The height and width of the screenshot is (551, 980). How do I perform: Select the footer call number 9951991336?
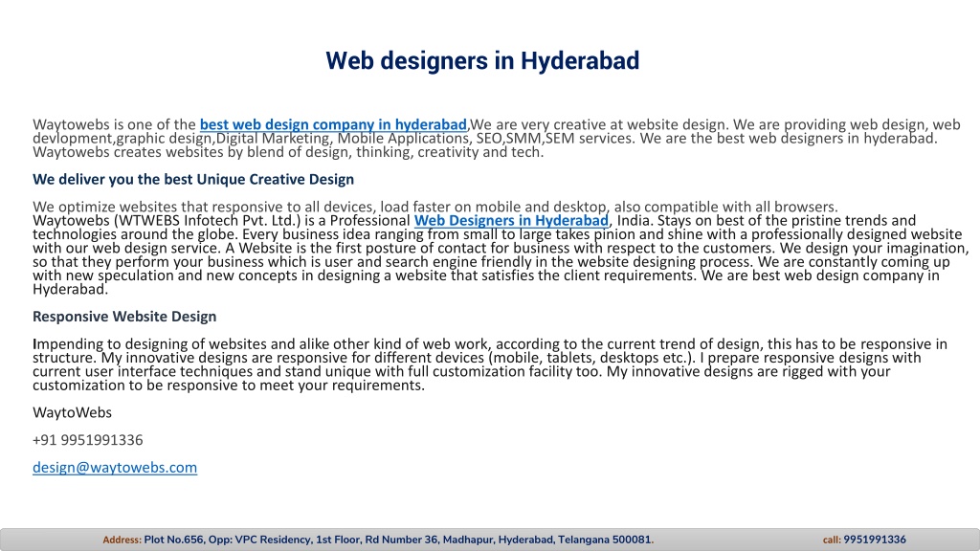coord(875,540)
